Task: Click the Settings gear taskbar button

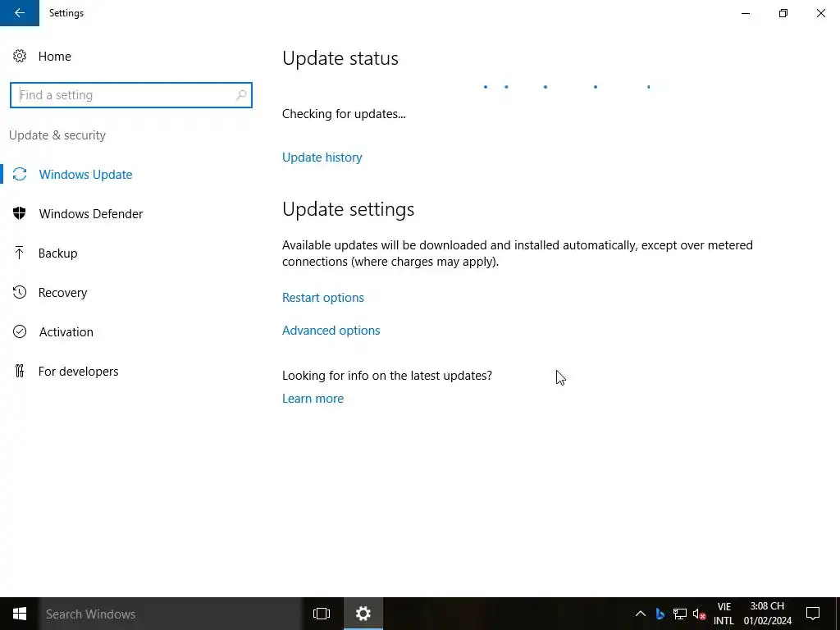Action: [x=363, y=614]
